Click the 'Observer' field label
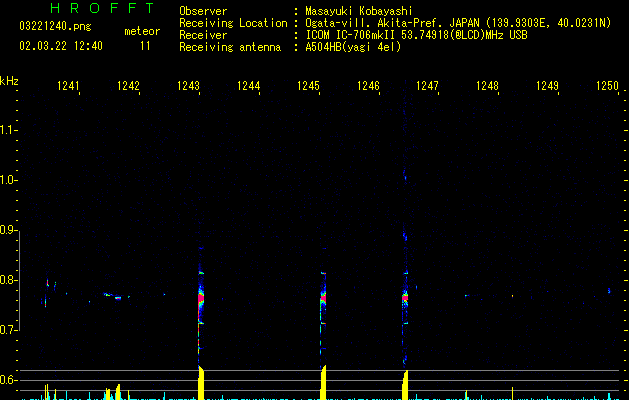The height and width of the screenshot is (400, 629). click(203, 11)
